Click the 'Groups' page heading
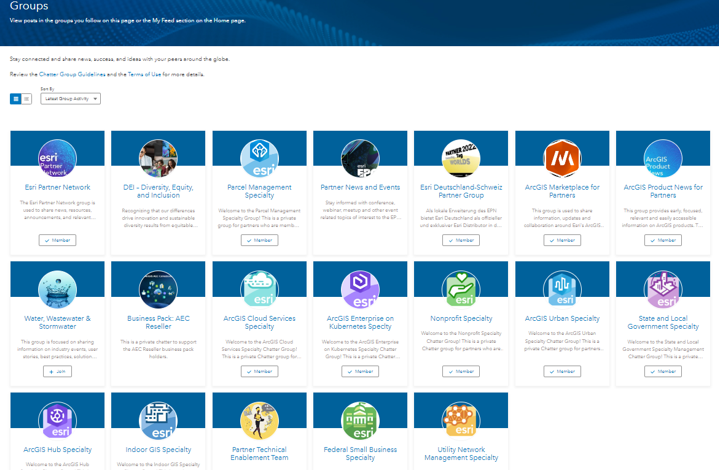The height and width of the screenshot is (470, 719). pos(29,6)
